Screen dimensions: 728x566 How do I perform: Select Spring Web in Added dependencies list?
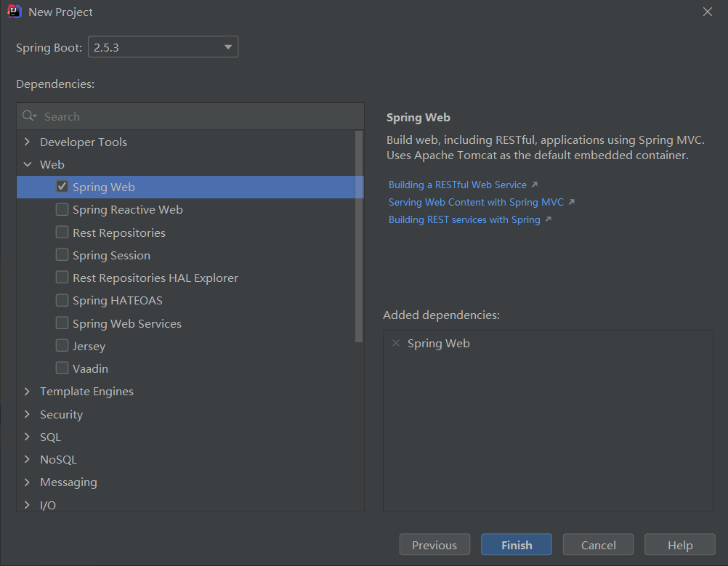pyautogui.click(x=438, y=343)
